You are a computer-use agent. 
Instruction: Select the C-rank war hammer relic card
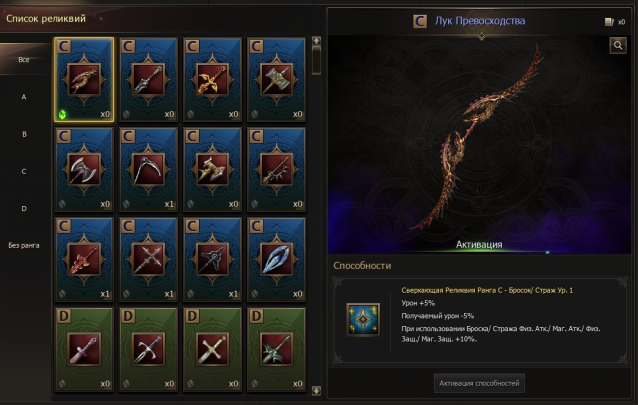pyautogui.click(x=276, y=80)
